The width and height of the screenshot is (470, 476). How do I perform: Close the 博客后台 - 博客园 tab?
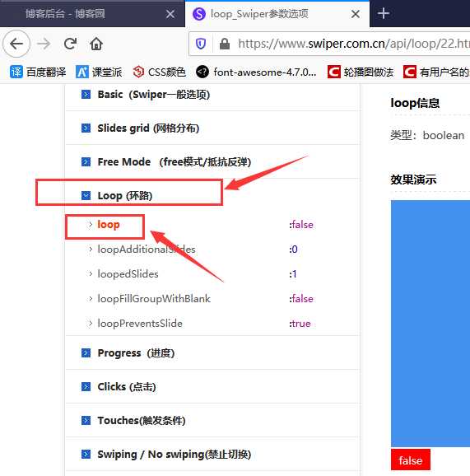(x=170, y=14)
